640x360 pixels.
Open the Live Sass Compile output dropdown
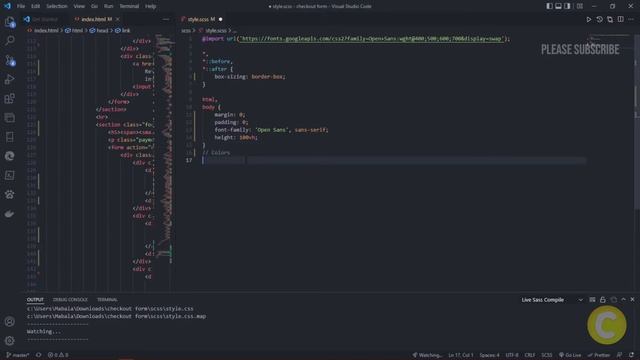552,300
